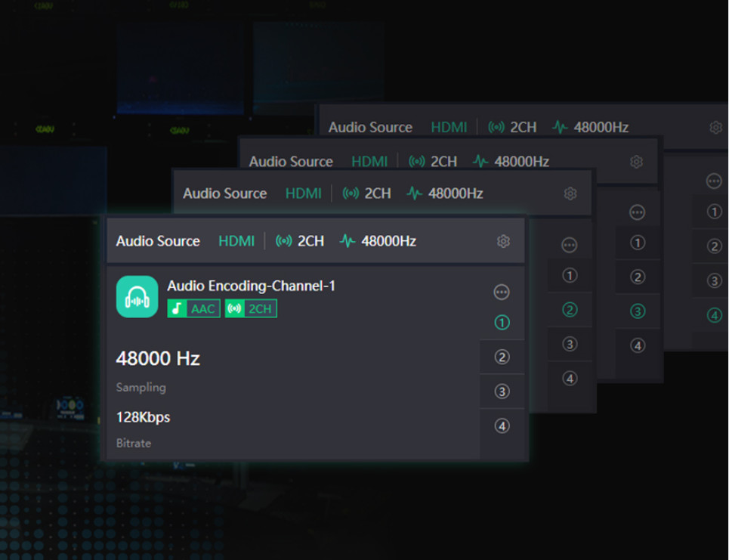The height and width of the screenshot is (560, 729).
Task: Click the green headphone Audio Encoding icon
Action: tap(137, 296)
